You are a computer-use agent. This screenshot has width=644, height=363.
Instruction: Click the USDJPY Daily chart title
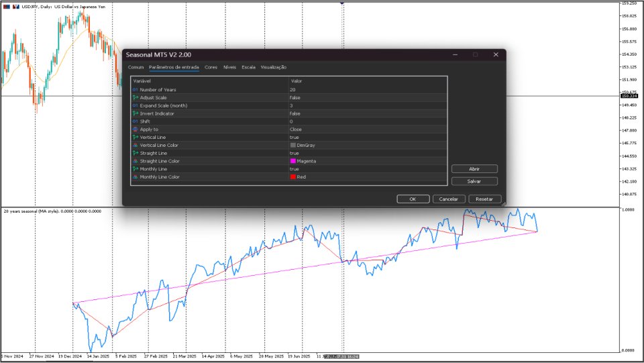63,7
